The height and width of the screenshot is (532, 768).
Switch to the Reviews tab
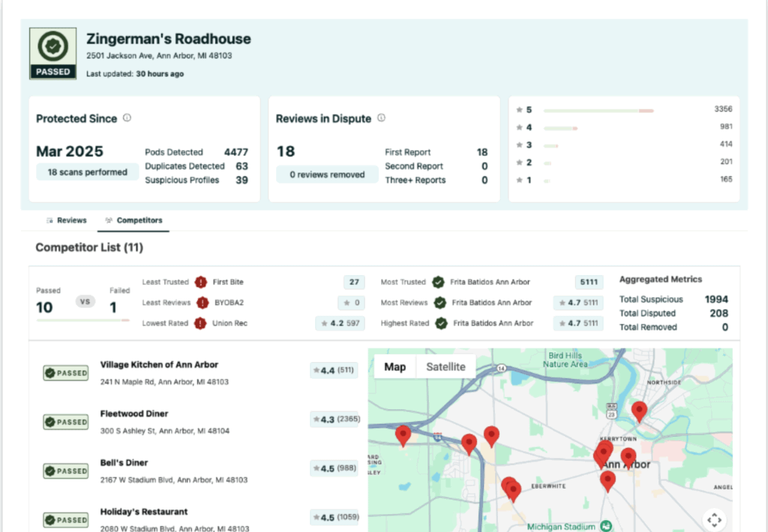coord(67,221)
